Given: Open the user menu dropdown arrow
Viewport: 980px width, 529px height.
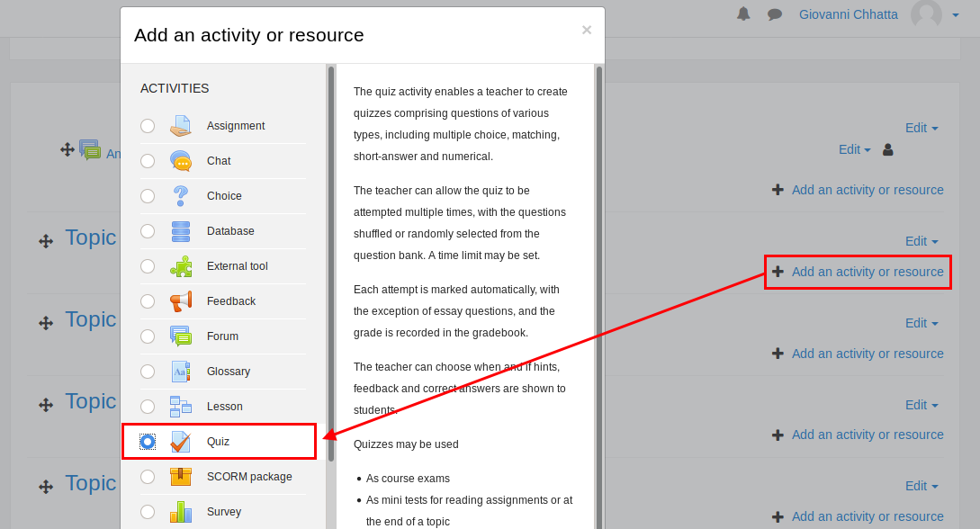Looking at the screenshot, I should point(955,14).
